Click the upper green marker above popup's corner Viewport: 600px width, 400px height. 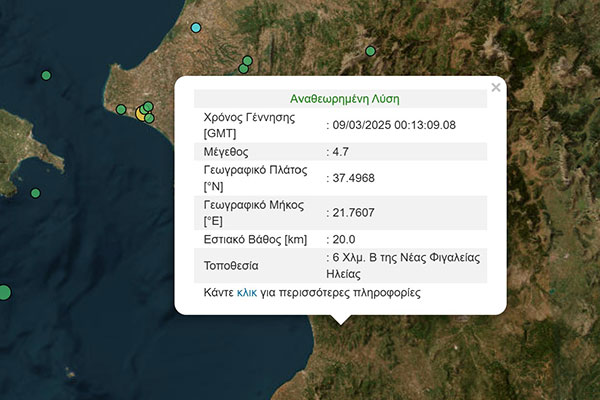pos(247,62)
